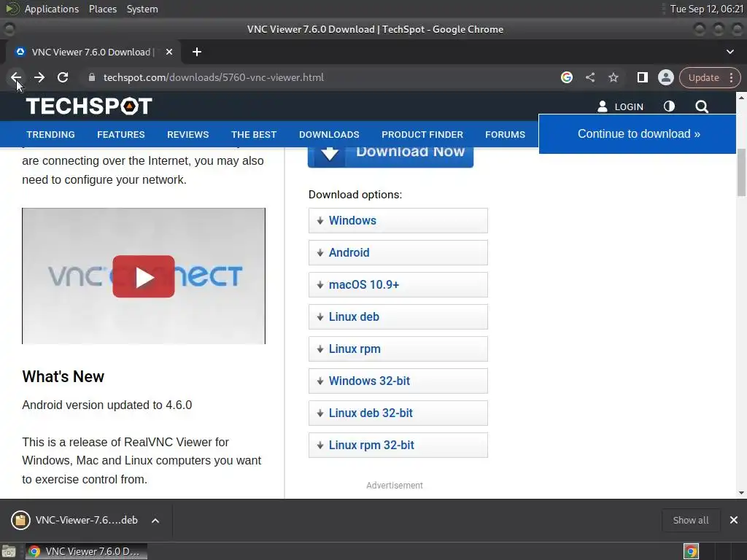747x560 pixels.
Task: Open the Chrome profile avatar
Action: [x=665, y=77]
